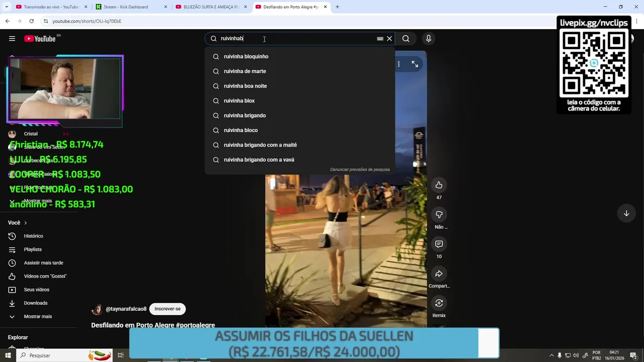The height and width of the screenshot is (362, 644).
Task: Go to next Short with down arrow
Action: tap(626, 213)
